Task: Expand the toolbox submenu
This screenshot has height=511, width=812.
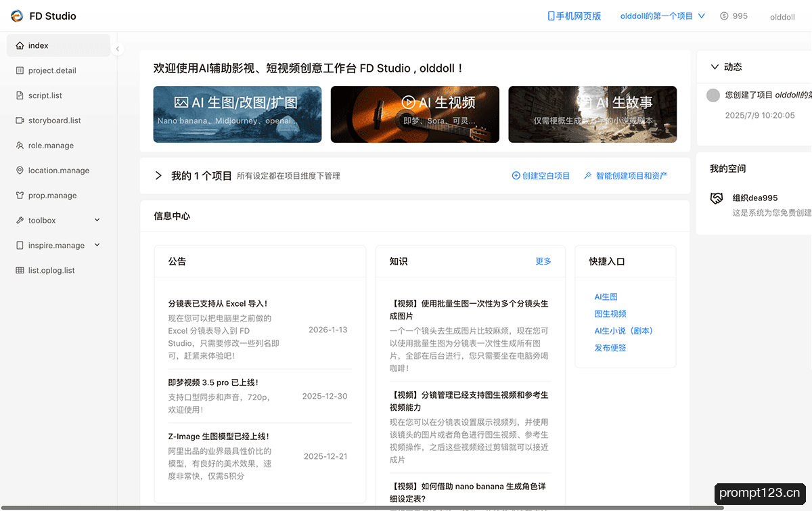Action: (x=97, y=221)
